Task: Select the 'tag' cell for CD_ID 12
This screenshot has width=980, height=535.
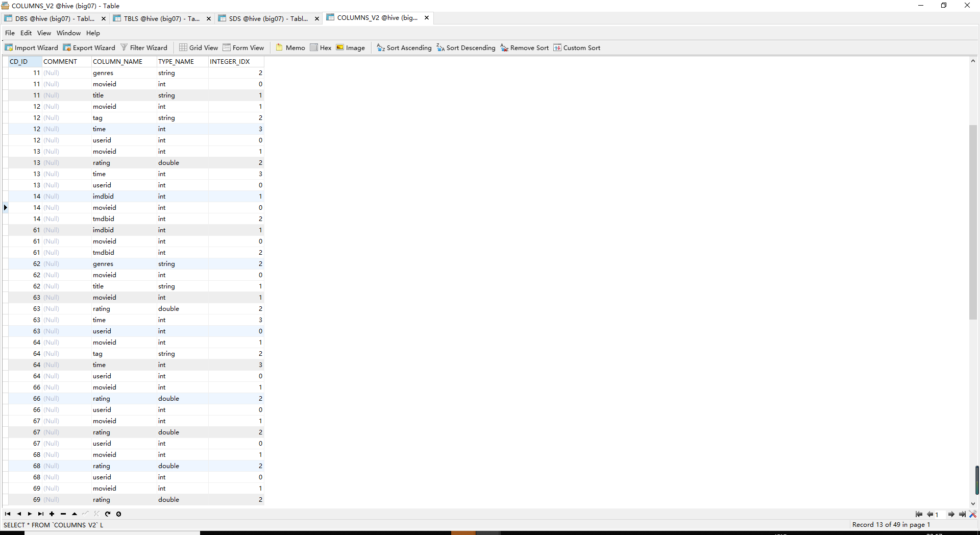Action: click(x=124, y=117)
